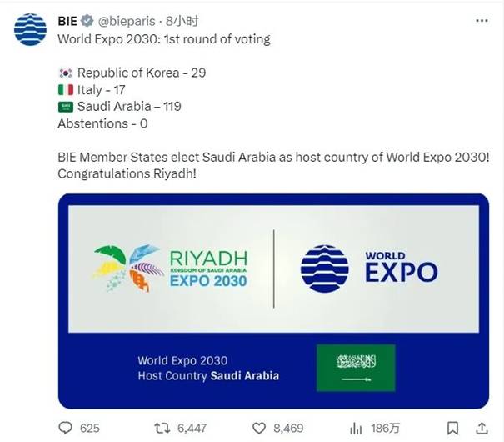Click the "Abstentions - 0" line
This screenshot has height=442, width=504.
point(102,123)
